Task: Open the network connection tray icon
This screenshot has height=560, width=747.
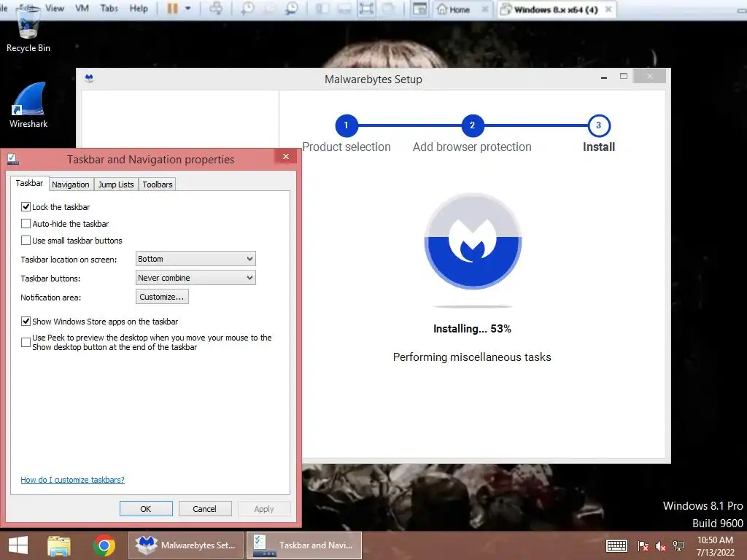Action: coord(678,546)
